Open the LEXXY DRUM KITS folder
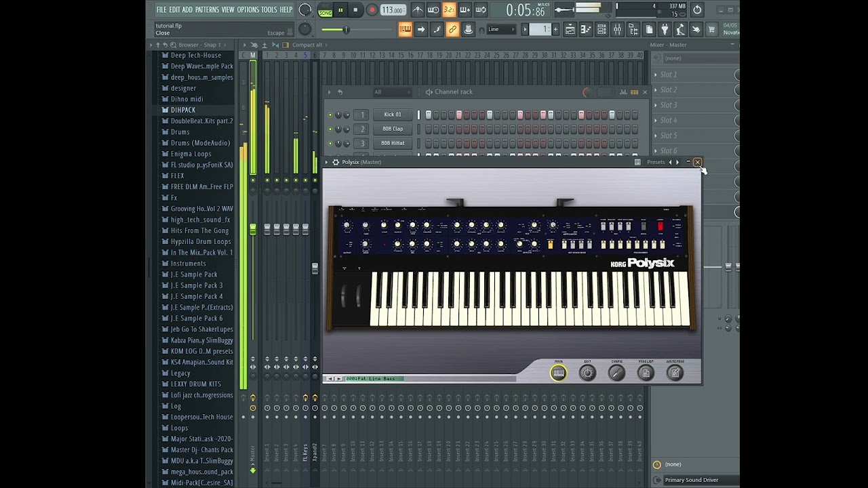The image size is (868, 488). (196, 384)
